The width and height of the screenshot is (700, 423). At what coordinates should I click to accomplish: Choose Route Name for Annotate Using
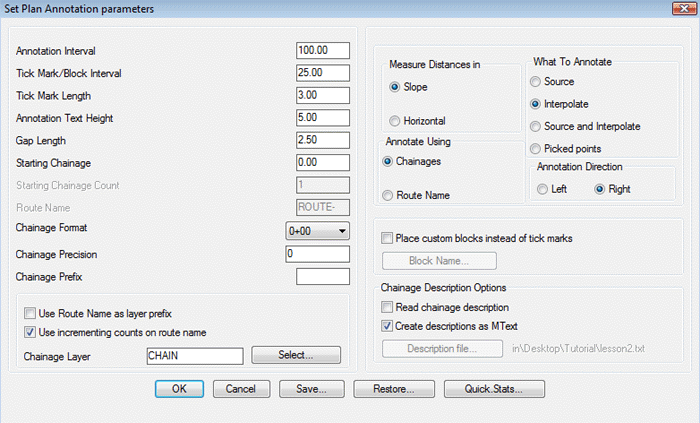389,196
